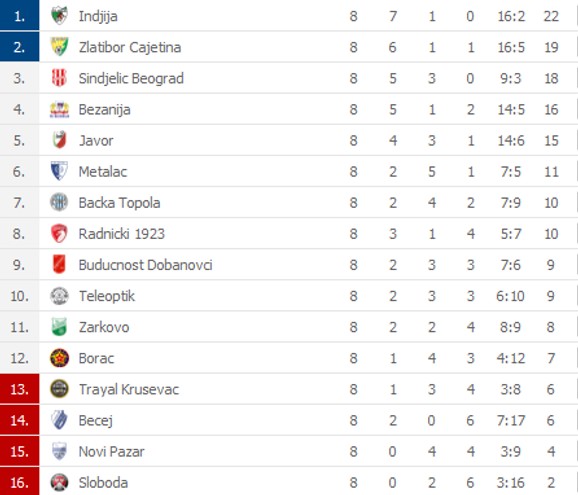Open the Teleoptik team link
This screenshot has width=578, height=495.
pyautogui.click(x=107, y=296)
